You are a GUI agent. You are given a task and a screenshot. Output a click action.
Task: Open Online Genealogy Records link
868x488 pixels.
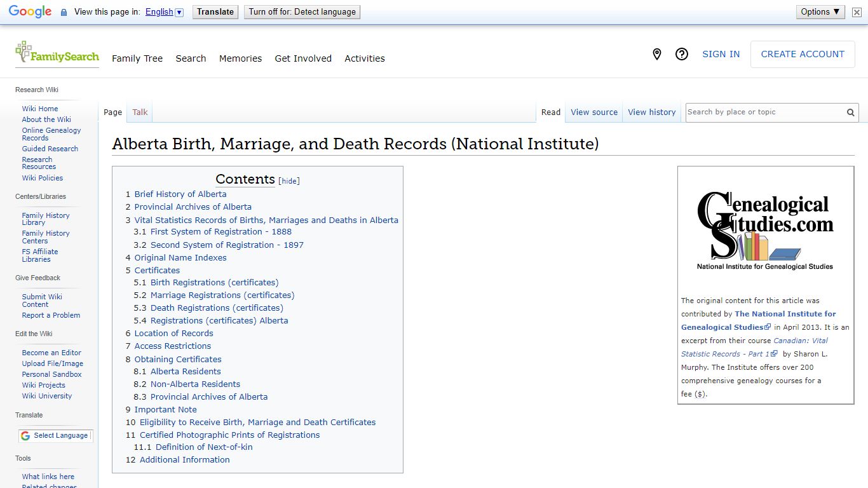coord(51,134)
